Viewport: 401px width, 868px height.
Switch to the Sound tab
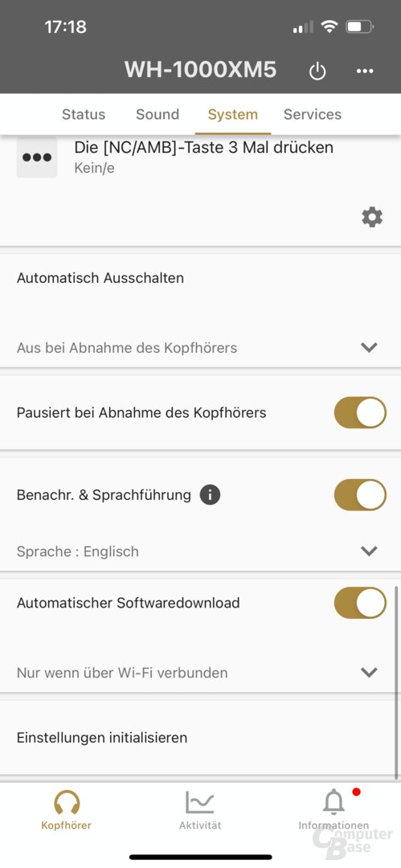158,114
